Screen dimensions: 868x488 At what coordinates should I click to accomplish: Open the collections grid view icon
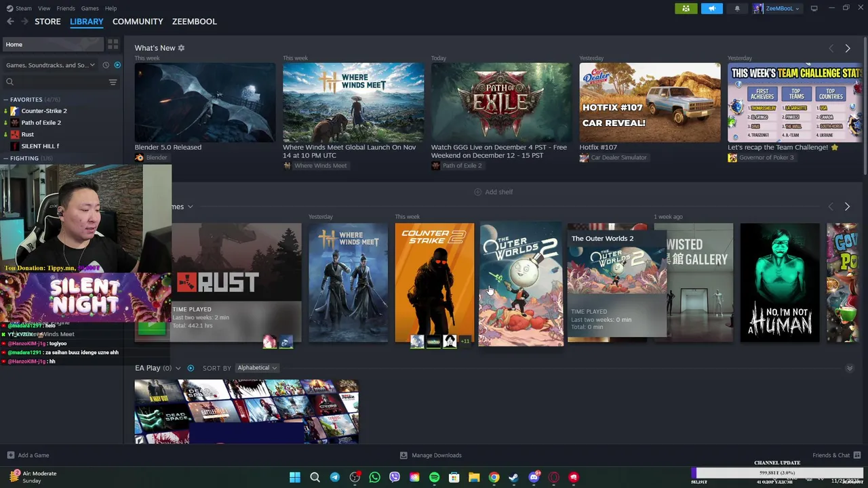coord(113,44)
